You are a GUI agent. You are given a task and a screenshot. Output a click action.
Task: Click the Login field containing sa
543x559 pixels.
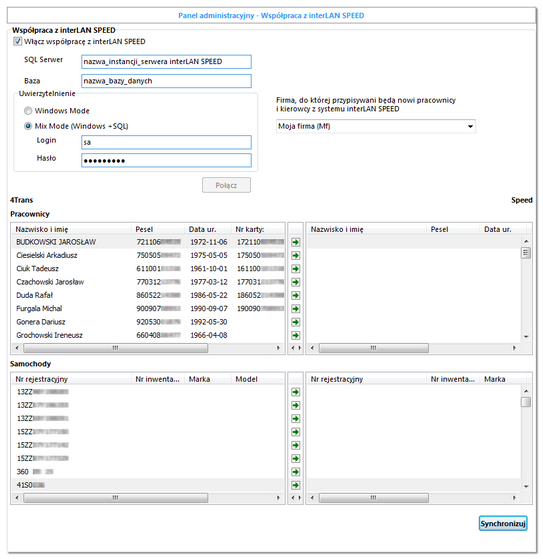click(166, 142)
